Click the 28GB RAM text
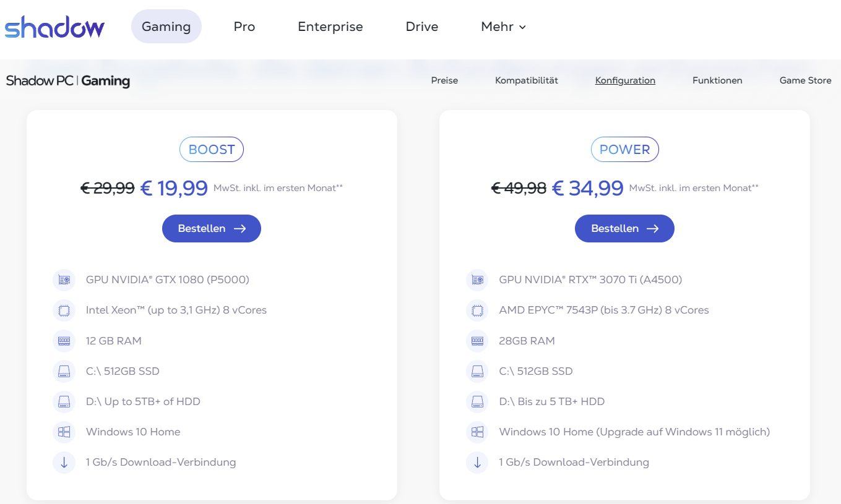 pos(527,341)
